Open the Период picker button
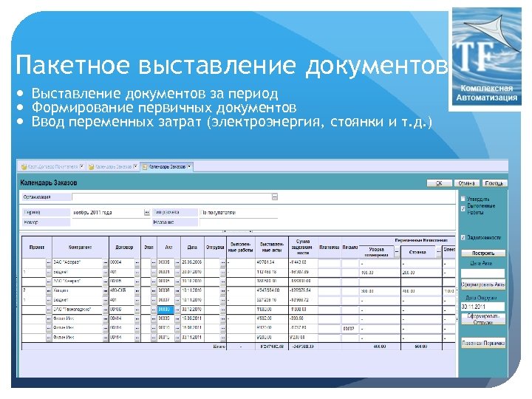Screen dimensions: 532x399 [146, 213]
